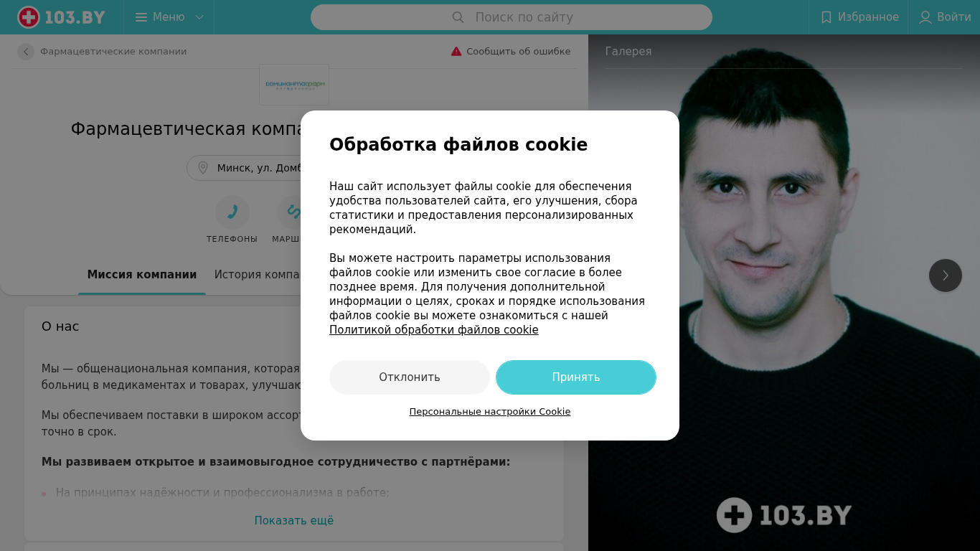Open the Минск address location pill
This screenshot has width=980, height=551.
click(244, 168)
